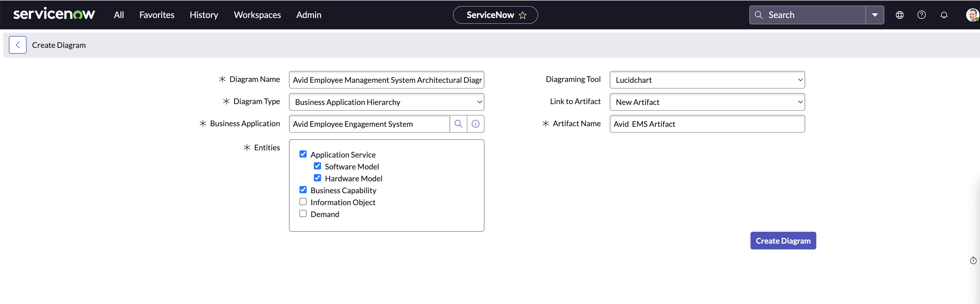This screenshot has width=980, height=304.
Task: Click the search magnifier icon in header
Action: coord(759,15)
